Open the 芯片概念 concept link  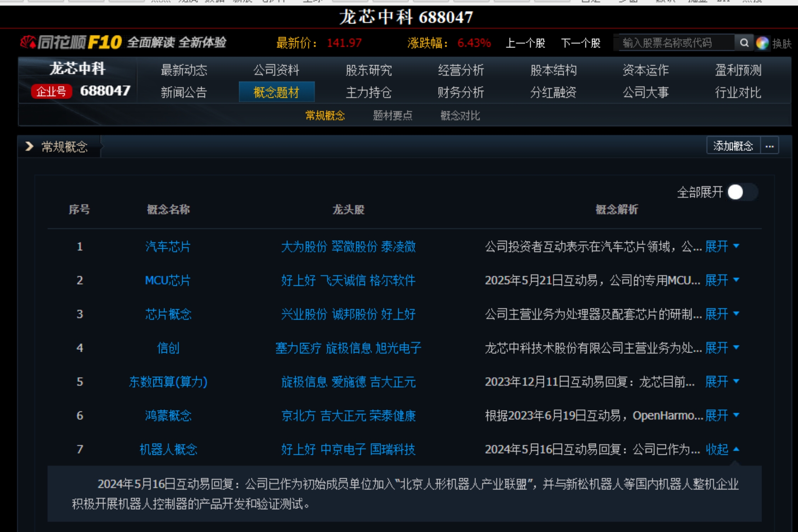(x=168, y=314)
